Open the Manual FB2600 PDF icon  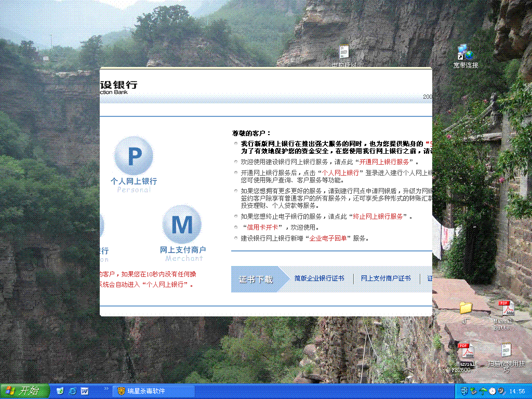tap(465, 357)
